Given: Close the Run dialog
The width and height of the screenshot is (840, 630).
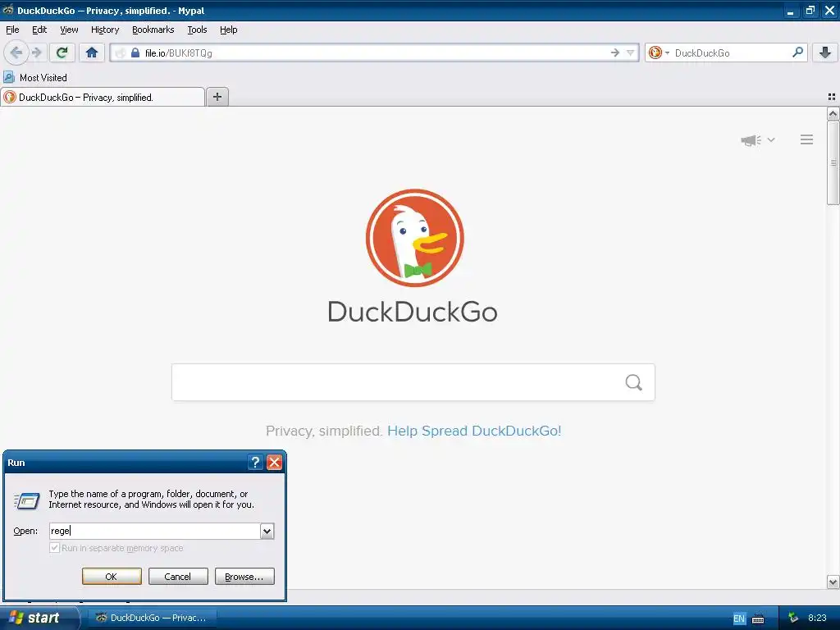Looking at the screenshot, I should click(x=274, y=463).
